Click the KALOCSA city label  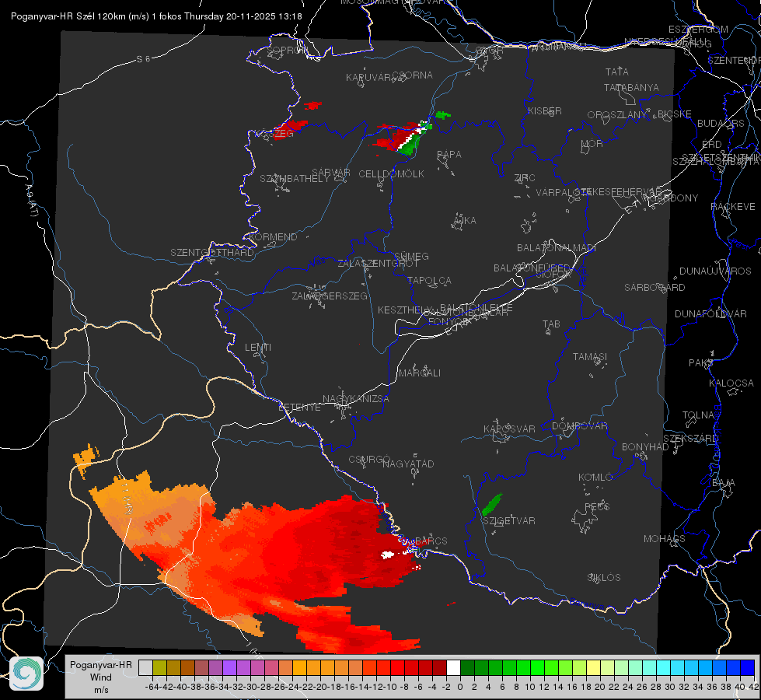[731, 383]
